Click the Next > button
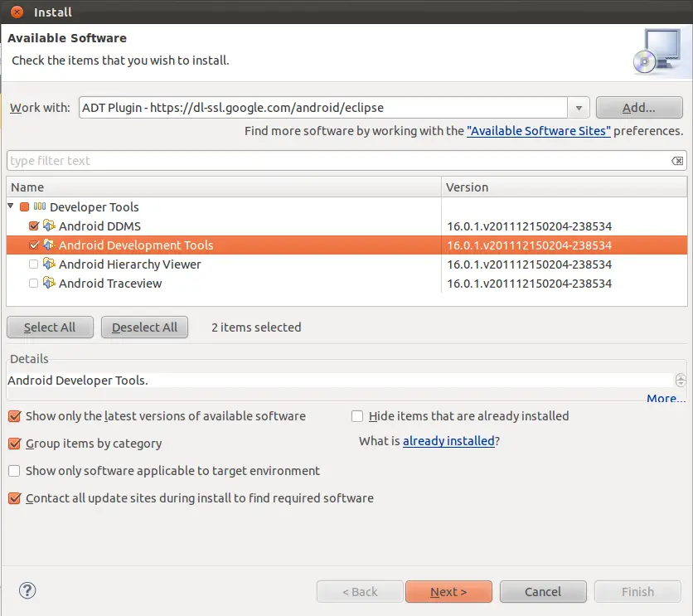This screenshot has height=616, width=693. click(448, 592)
